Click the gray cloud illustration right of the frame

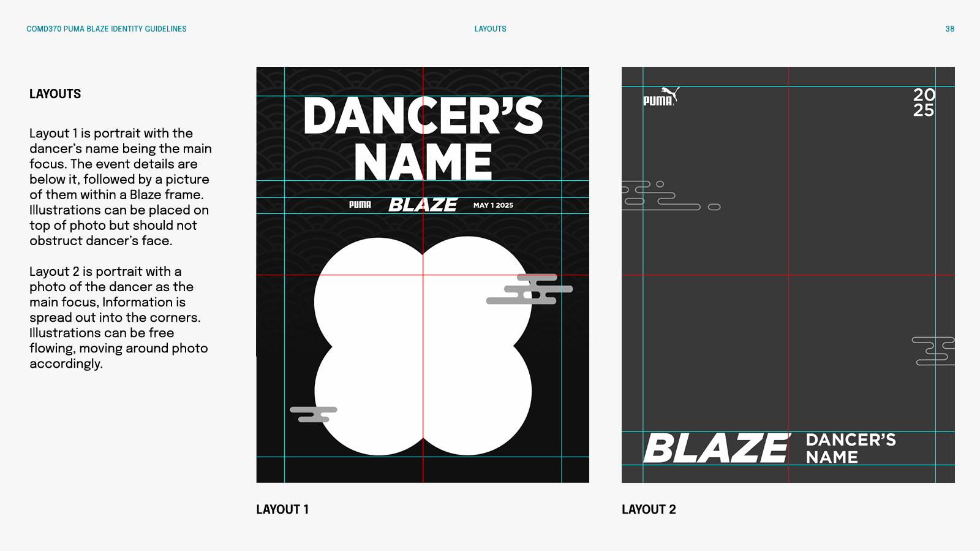coord(529,289)
